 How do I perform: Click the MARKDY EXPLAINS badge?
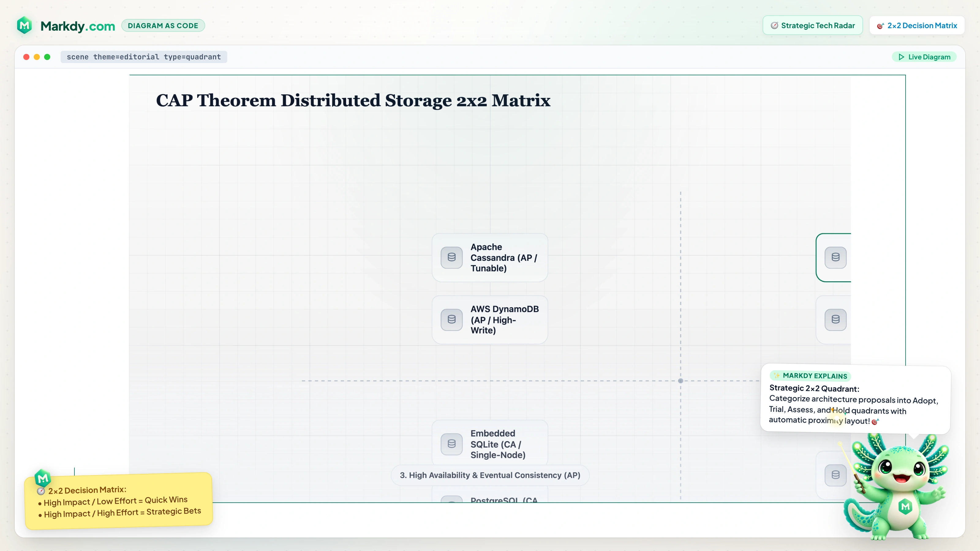[x=810, y=376]
